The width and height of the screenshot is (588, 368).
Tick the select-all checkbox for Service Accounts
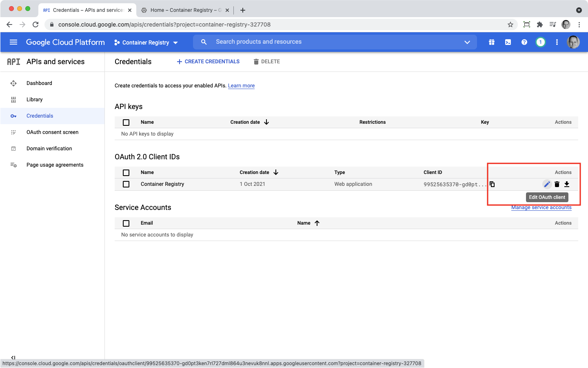pyautogui.click(x=126, y=223)
